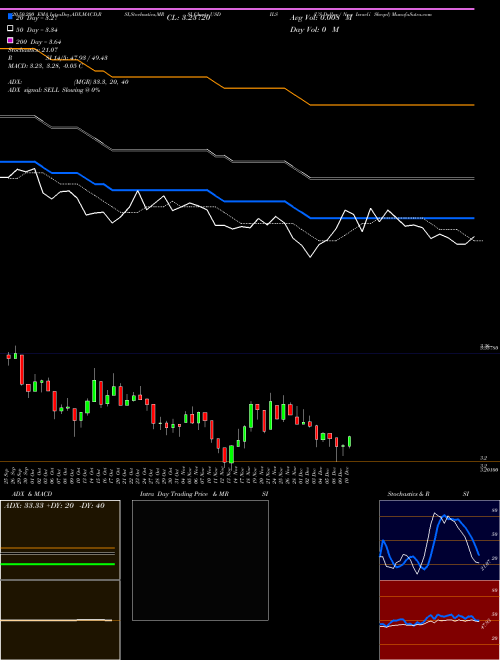Click the 'Stochastics: 21.07' reading
This screenshot has width=500, height=660.
[33, 50]
